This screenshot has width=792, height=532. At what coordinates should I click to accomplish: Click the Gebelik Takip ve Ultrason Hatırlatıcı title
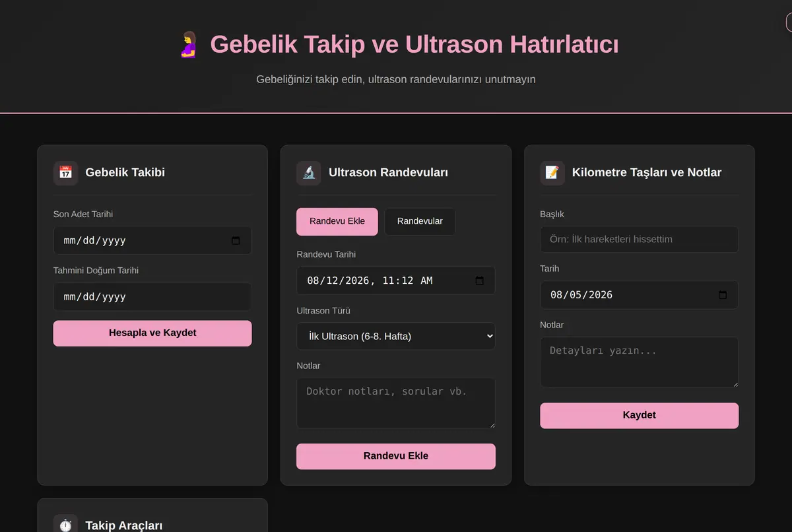tap(414, 45)
